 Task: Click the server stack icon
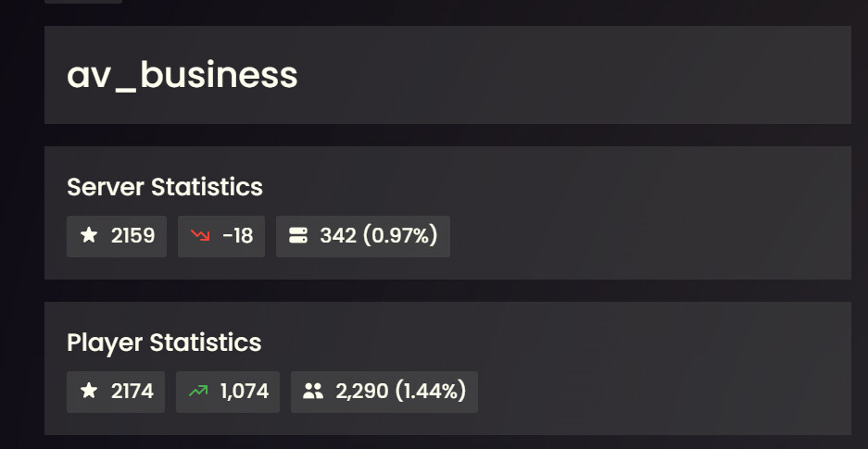pyautogui.click(x=298, y=236)
